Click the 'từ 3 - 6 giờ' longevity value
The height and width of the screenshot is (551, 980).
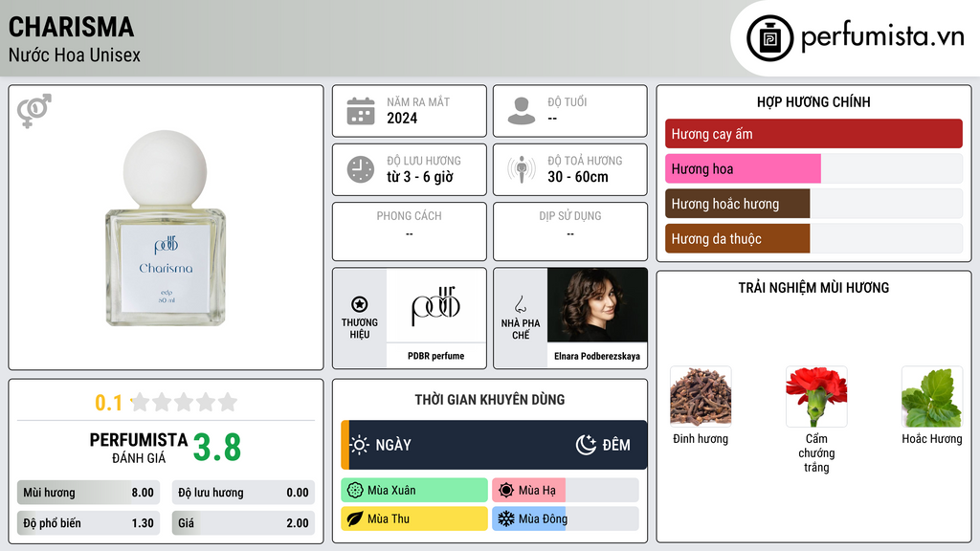[420, 177]
